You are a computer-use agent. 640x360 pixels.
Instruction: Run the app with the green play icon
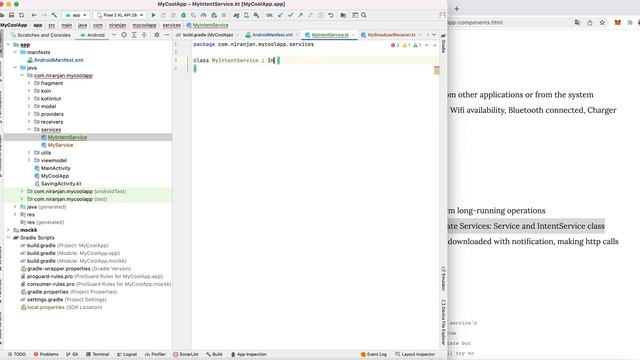pos(153,15)
